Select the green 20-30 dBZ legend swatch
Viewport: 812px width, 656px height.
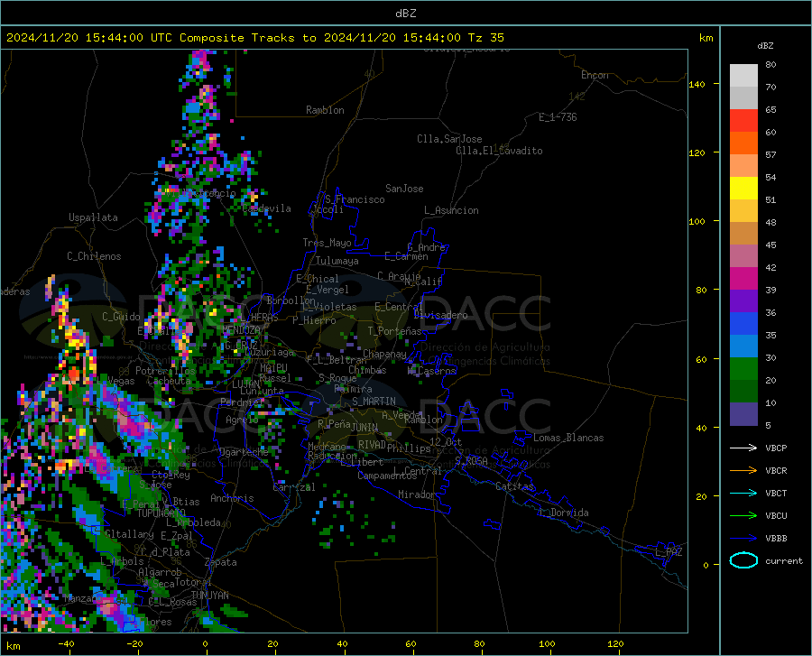point(743,369)
